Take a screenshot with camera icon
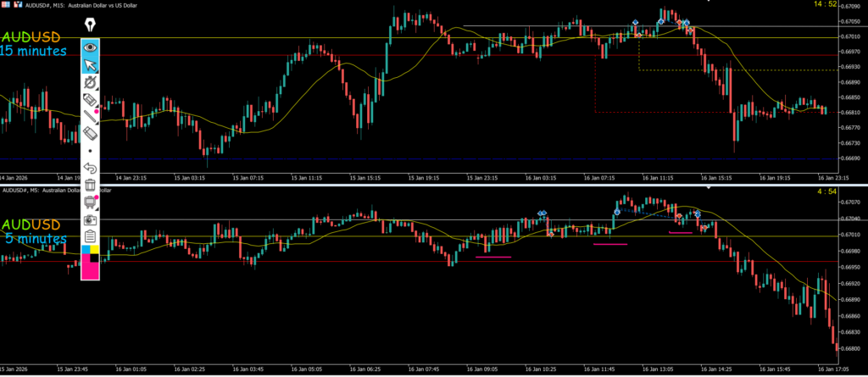 (x=91, y=219)
